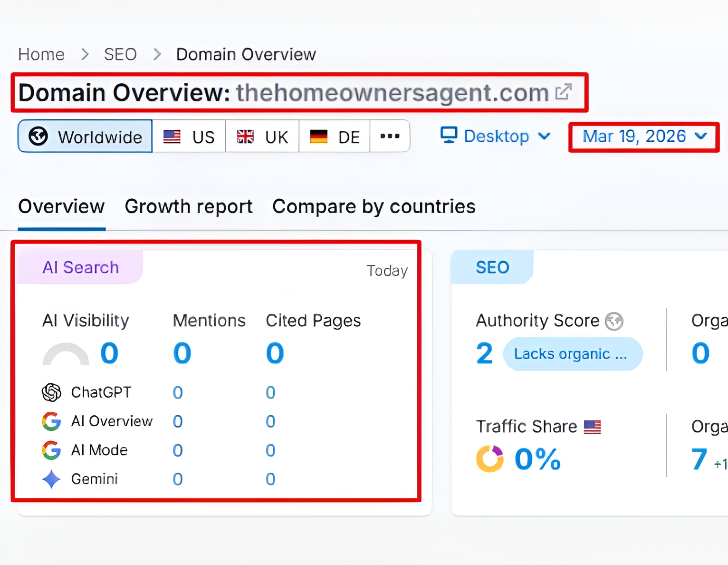Image resolution: width=728 pixels, height=565 pixels.
Task: Click the SEO section label
Action: point(492,267)
